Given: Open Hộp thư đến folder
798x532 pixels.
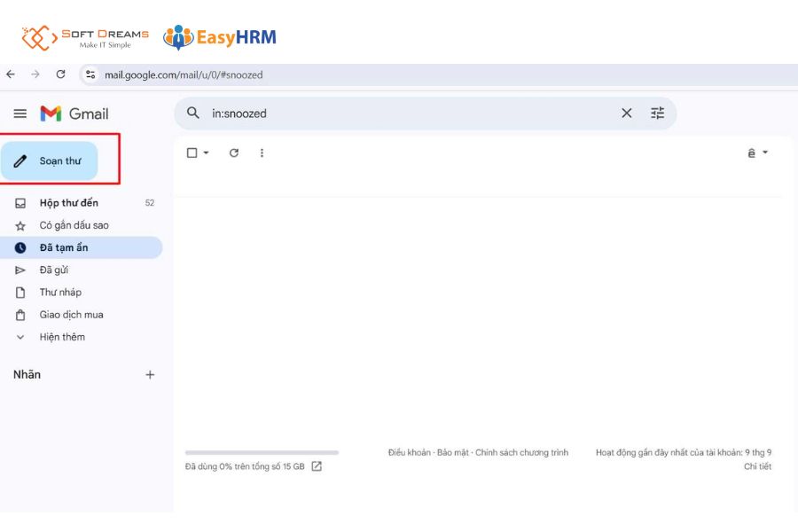Looking at the screenshot, I should pyautogui.click(x=68, y=203).
